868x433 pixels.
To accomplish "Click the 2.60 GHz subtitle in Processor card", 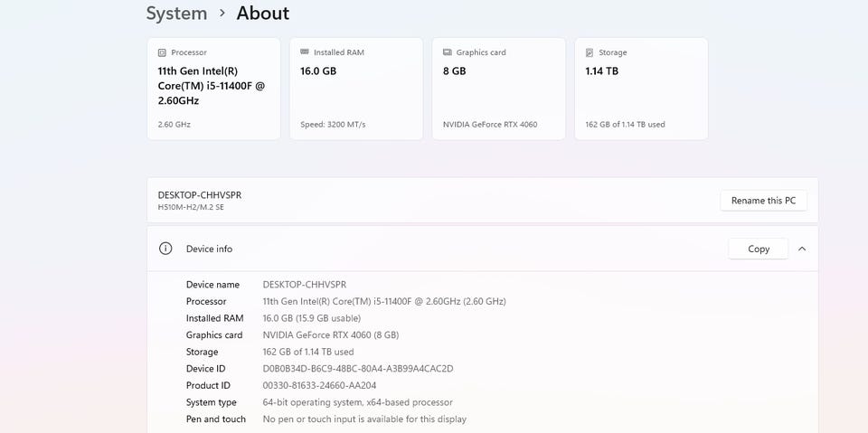I will click(x=174, y=125).
